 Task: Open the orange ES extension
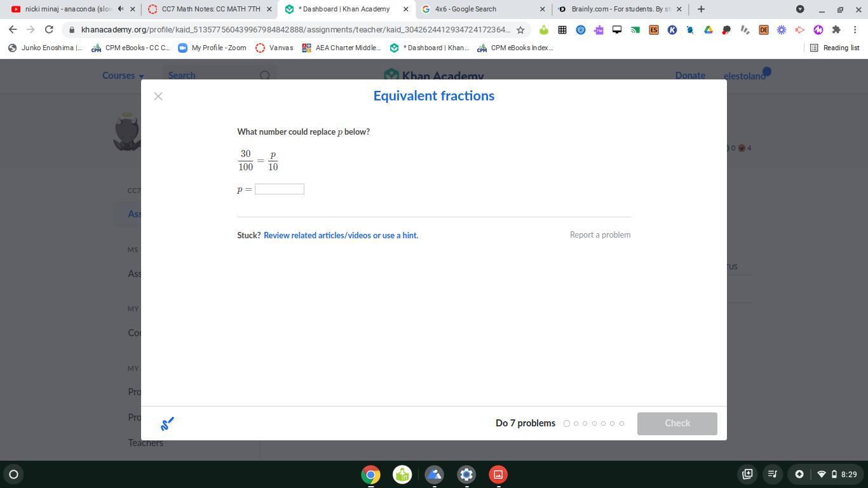(653, 30)
